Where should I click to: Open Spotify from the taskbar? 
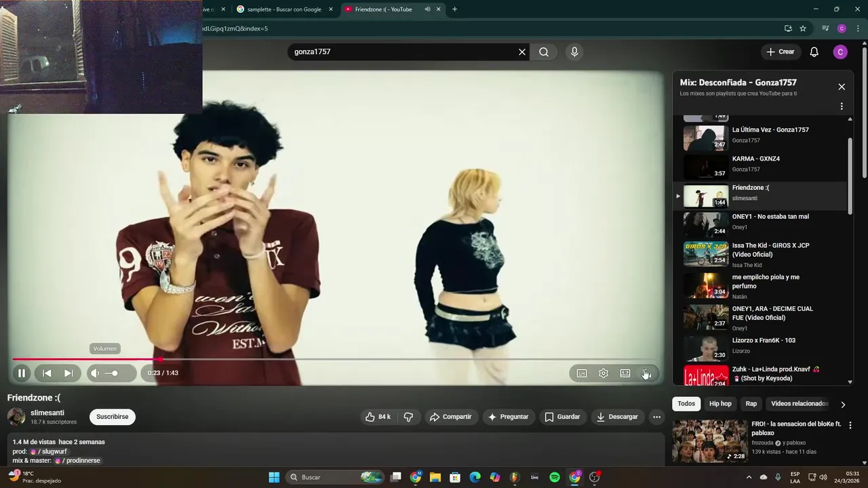[555, 477]
